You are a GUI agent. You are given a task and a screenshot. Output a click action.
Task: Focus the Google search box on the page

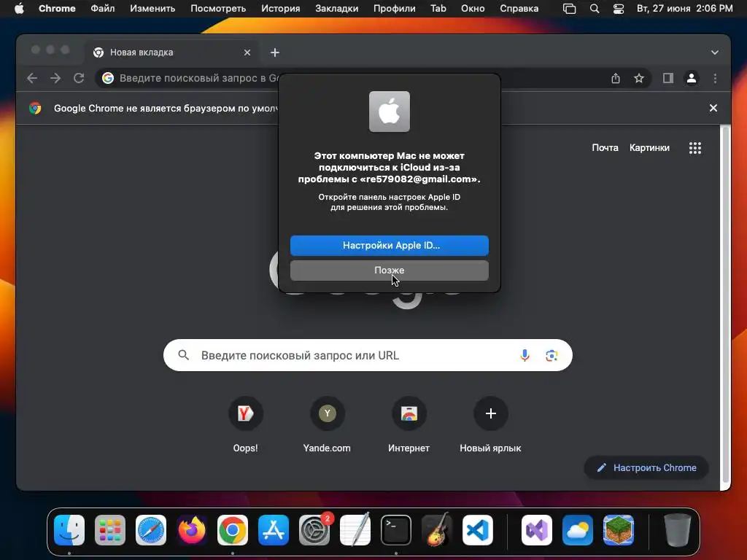[x=368, y=355]
